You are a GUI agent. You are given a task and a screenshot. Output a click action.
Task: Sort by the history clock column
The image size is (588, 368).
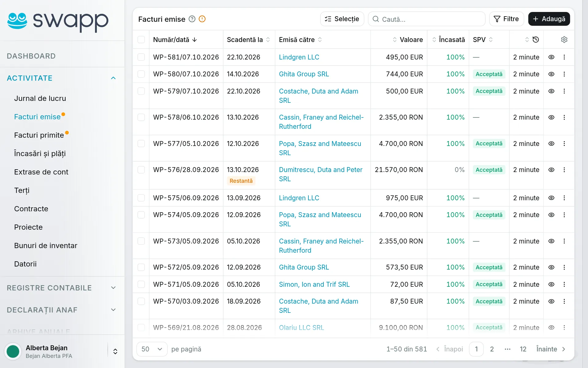[x=532, y=40]
